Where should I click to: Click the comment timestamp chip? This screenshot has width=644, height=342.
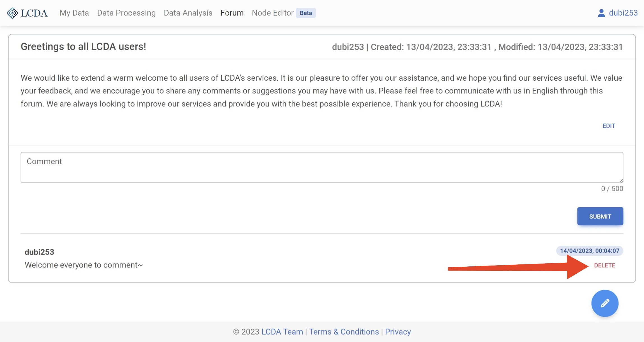tap(590, 251)
